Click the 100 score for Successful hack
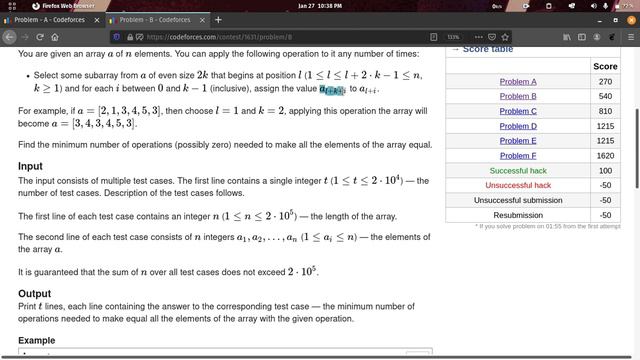The image size is (640, 360). [605, 171]
